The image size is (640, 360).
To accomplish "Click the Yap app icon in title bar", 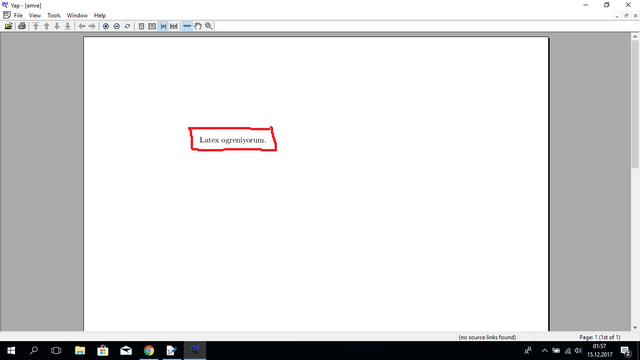I will 5,5.
